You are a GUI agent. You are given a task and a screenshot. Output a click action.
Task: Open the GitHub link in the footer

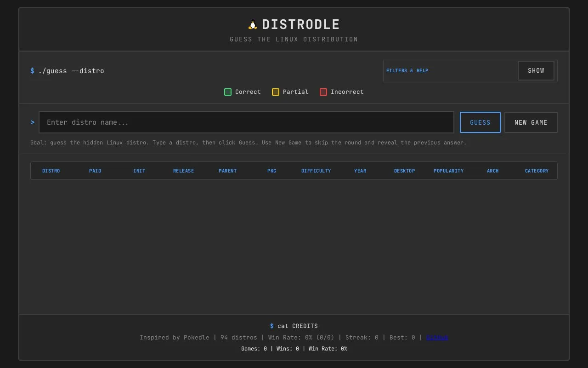tap(437, 338)
